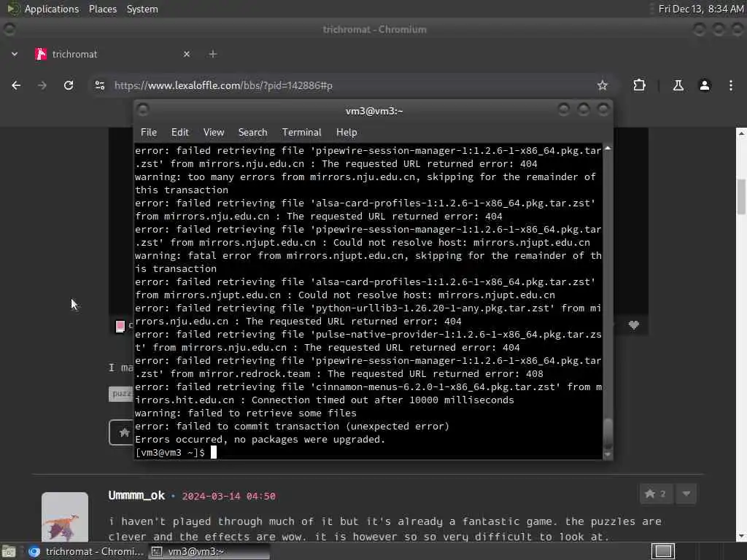The height and width of the screenshot is (560, 747).
Task: Click the terminal window menu button at left
Action: (143, 110)
